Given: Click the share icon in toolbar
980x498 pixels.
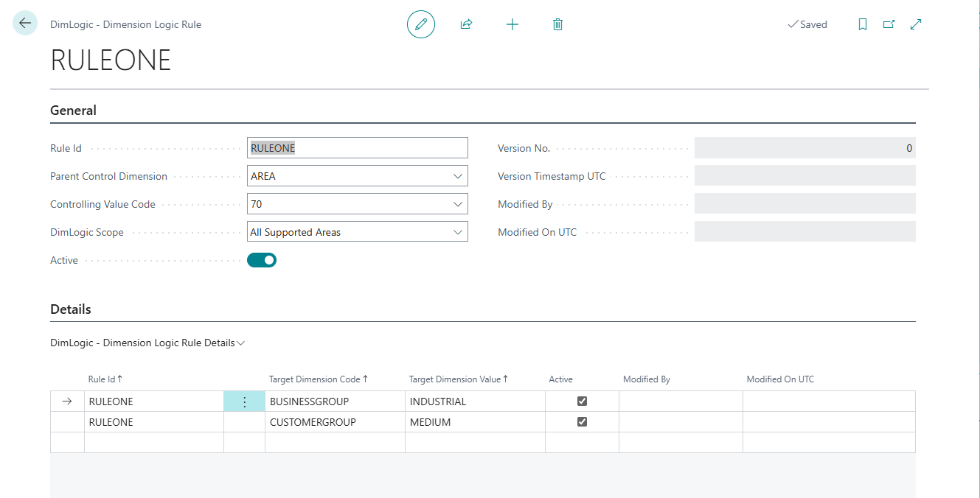Looking at the screenshot, I should [466, 24].
